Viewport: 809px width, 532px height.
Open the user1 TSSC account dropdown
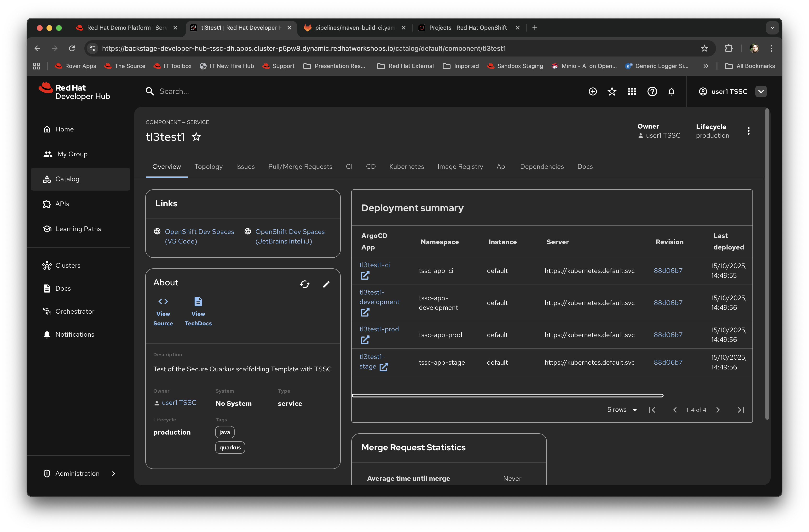(x=761, y=91)
